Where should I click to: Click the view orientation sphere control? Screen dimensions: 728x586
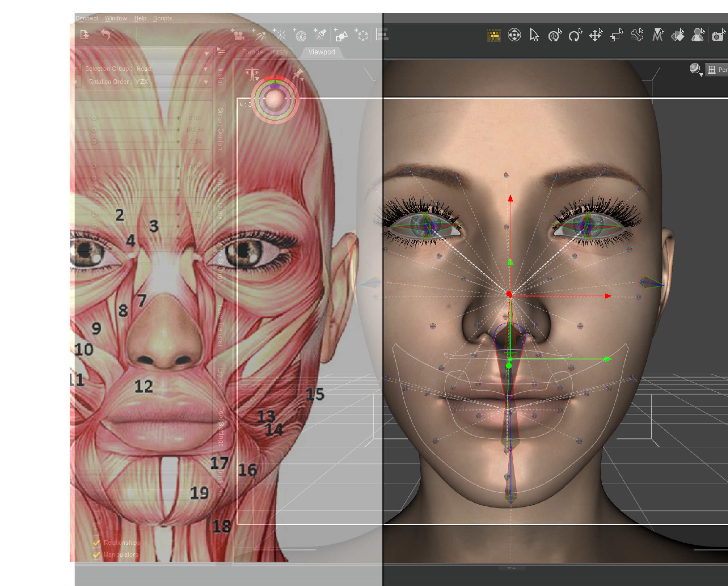point(275,99)
